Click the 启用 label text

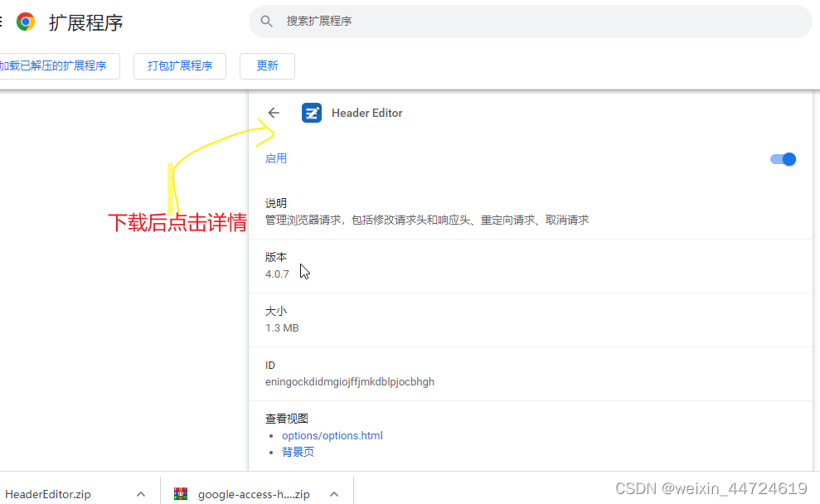tap(276, 158)
